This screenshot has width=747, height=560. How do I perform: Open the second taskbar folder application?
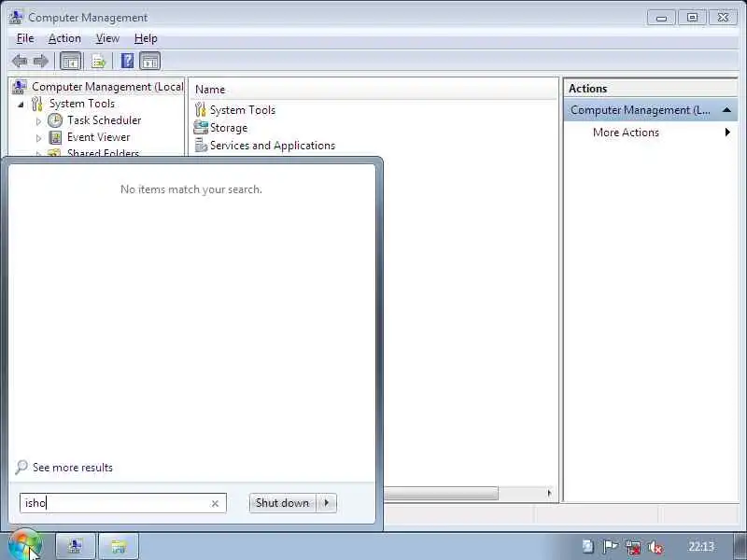coord(119,546)
